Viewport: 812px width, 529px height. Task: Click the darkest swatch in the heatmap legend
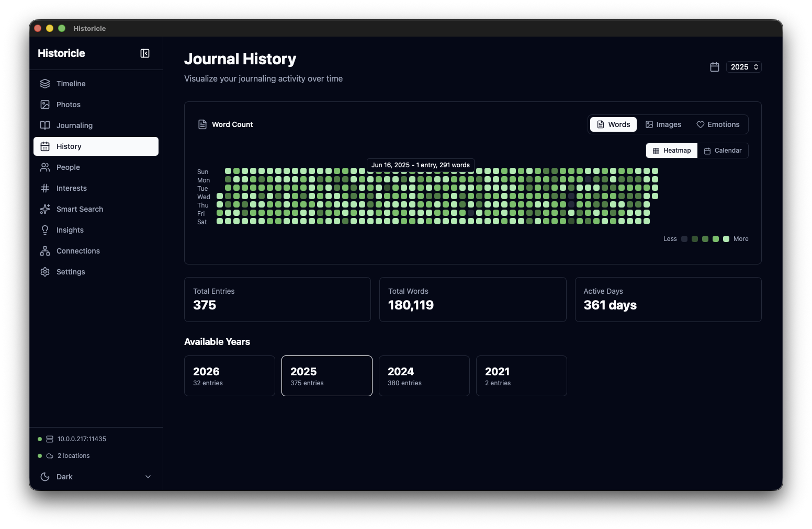[x=684, y=239]
